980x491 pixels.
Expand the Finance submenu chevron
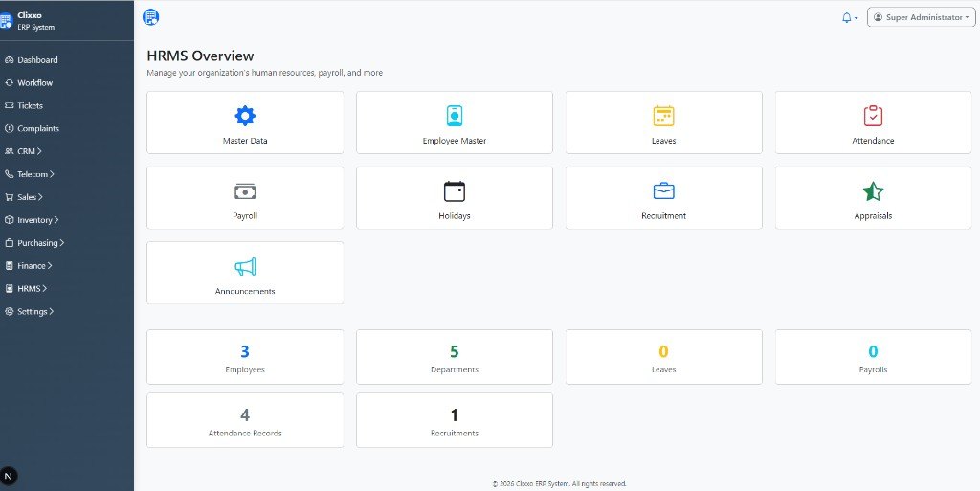click(50, 265)
